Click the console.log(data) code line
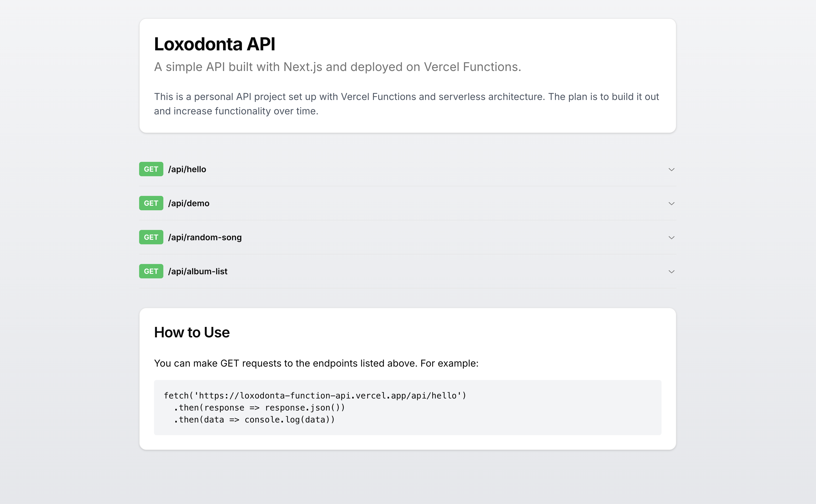The height and width of the screenshot is (504, 816). click(254, 420)
